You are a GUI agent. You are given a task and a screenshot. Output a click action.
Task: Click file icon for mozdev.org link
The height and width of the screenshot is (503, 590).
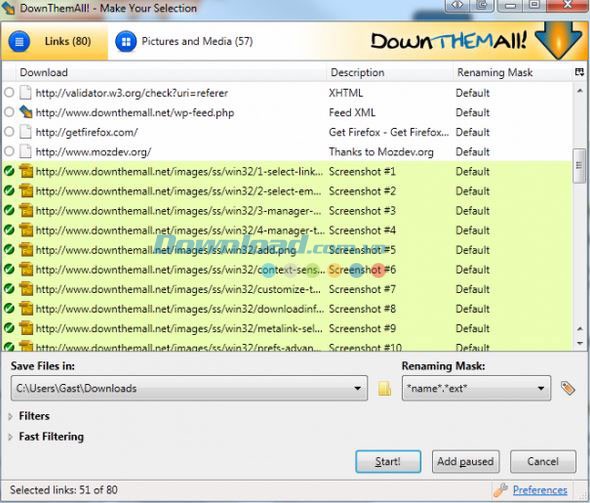(x=26, y=152)
